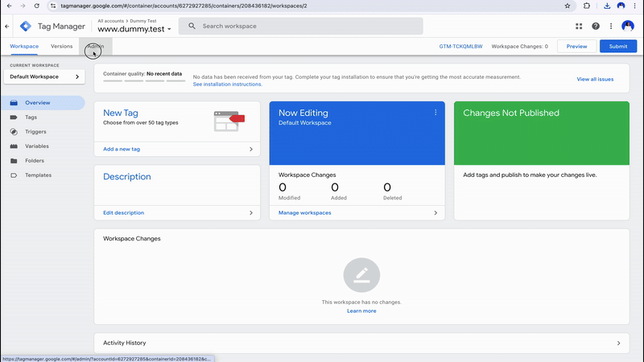Click the Preview button

point(576,47)
